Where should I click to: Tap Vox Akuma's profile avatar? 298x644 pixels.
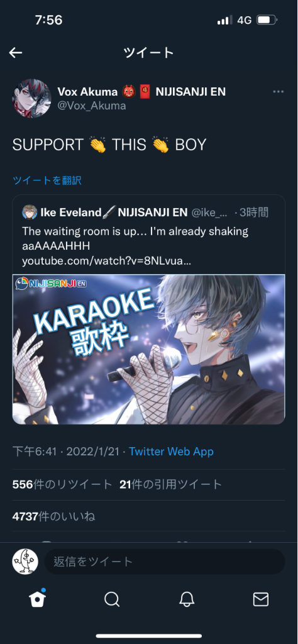click(31, 98)
